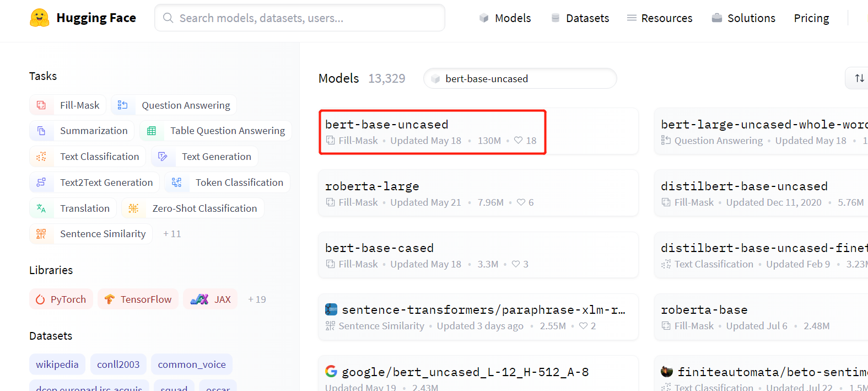
Task: Filter by TensorFlow library
Action: [138, 299]
